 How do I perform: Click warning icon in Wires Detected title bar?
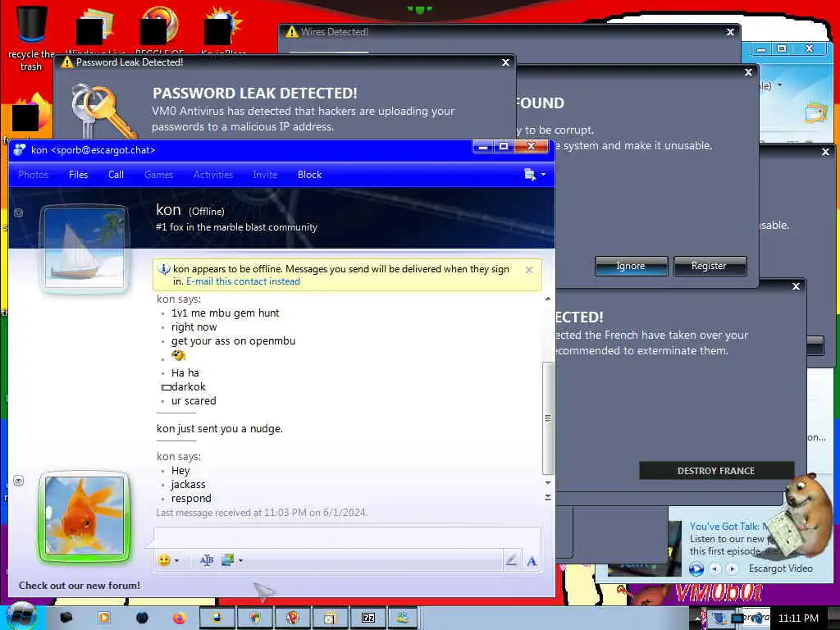pos(292,32)
